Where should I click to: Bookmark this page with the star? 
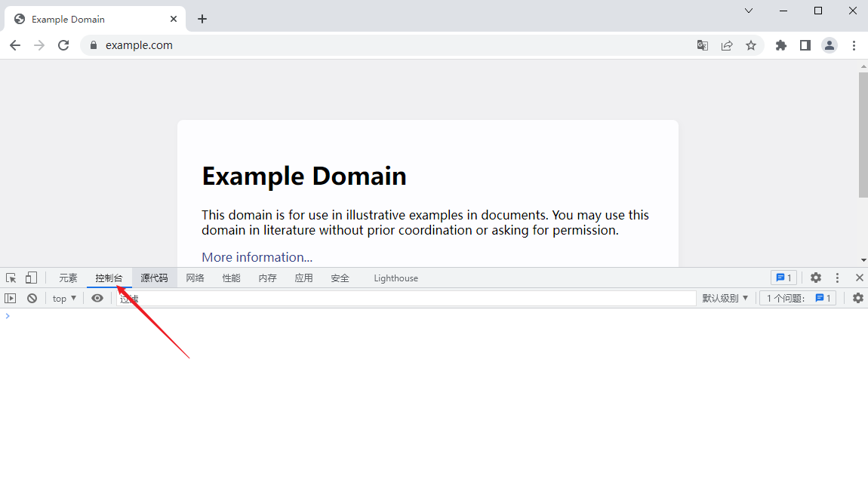coord(751,45)
